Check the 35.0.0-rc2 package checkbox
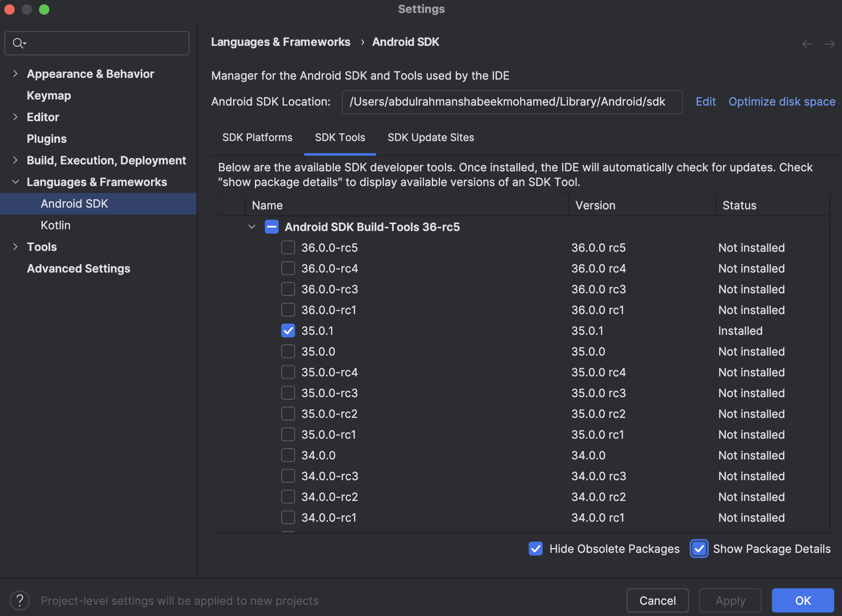 [x=288, y=414]
